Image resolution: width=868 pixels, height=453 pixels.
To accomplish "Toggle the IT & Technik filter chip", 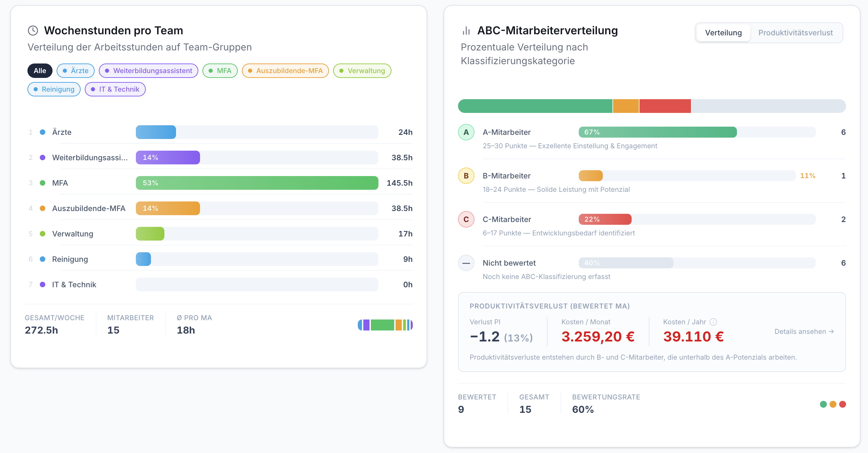I will pyautogui.click(x=115, y=89).
